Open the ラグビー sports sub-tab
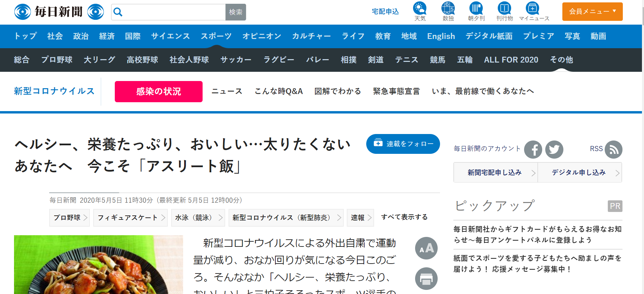Screen dimensions: 644x294 point(279,60)
